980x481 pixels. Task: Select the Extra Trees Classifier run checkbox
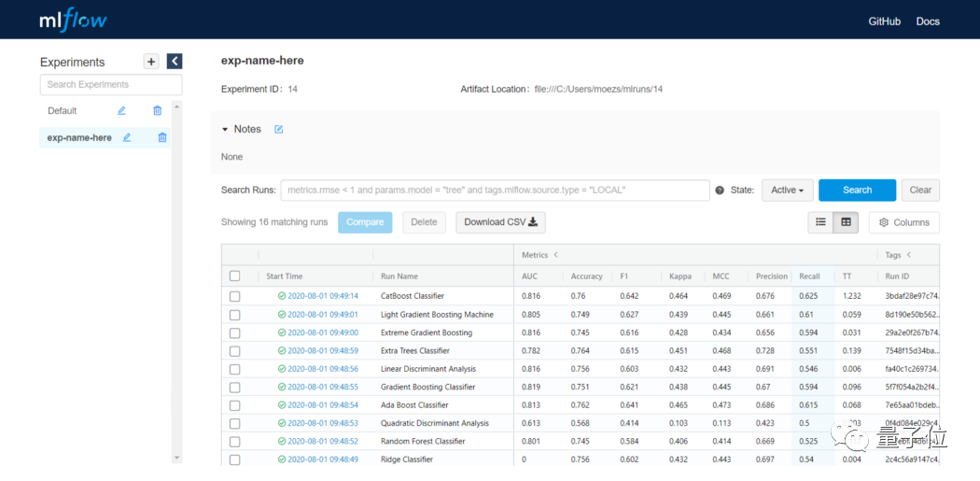pyautogui.click(x=235, y=351)
